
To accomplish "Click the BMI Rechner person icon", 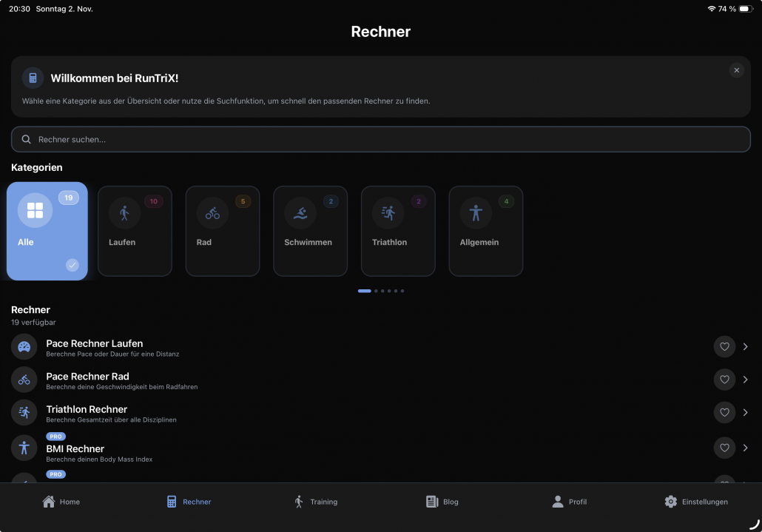I will point(24,447).
